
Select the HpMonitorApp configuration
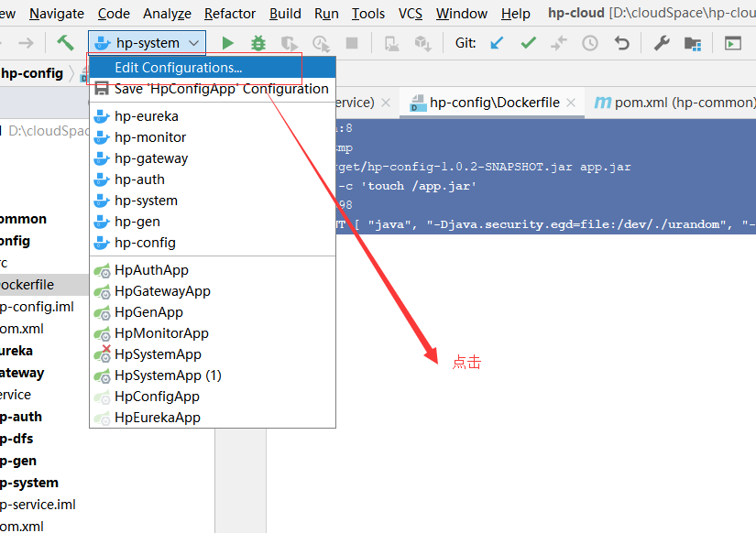pyautogui.click(x=213, y=333)
